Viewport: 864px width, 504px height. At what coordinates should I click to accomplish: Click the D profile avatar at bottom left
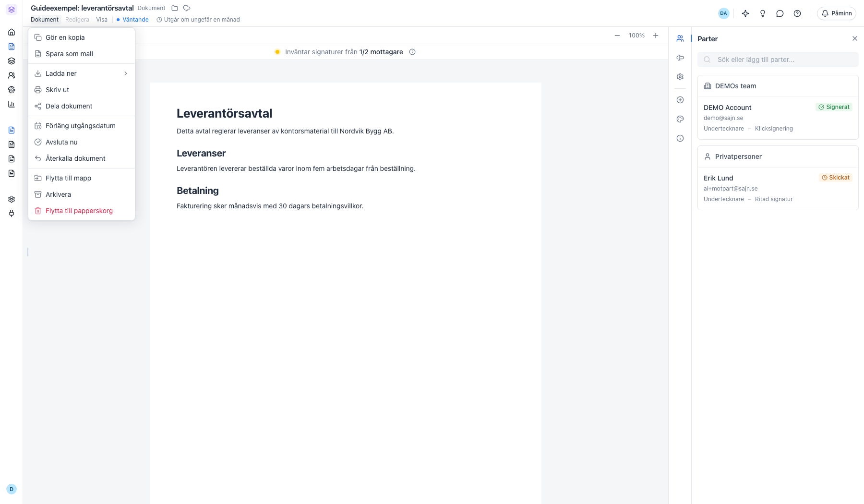coord(12,489)
